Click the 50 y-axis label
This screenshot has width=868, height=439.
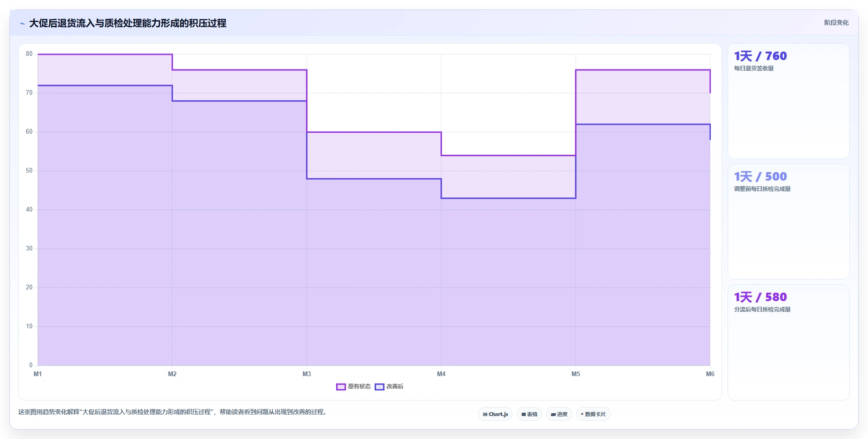(x=29, y=171)
